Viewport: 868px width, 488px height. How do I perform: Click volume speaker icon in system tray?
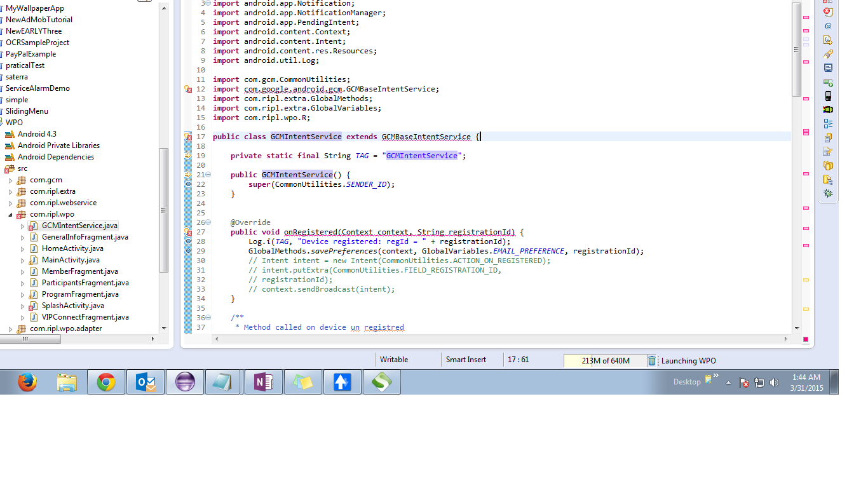click(x=774, y=383)
